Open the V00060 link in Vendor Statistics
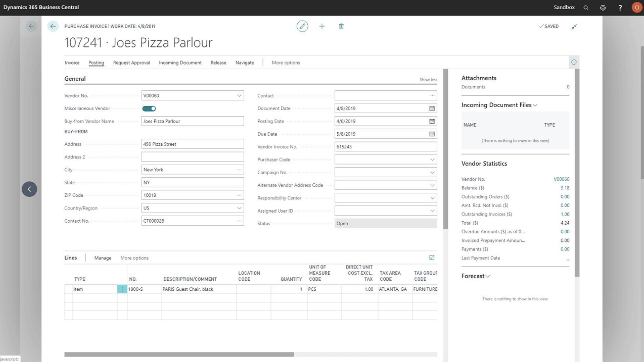 pyautogui.click(x=561, y=179)
